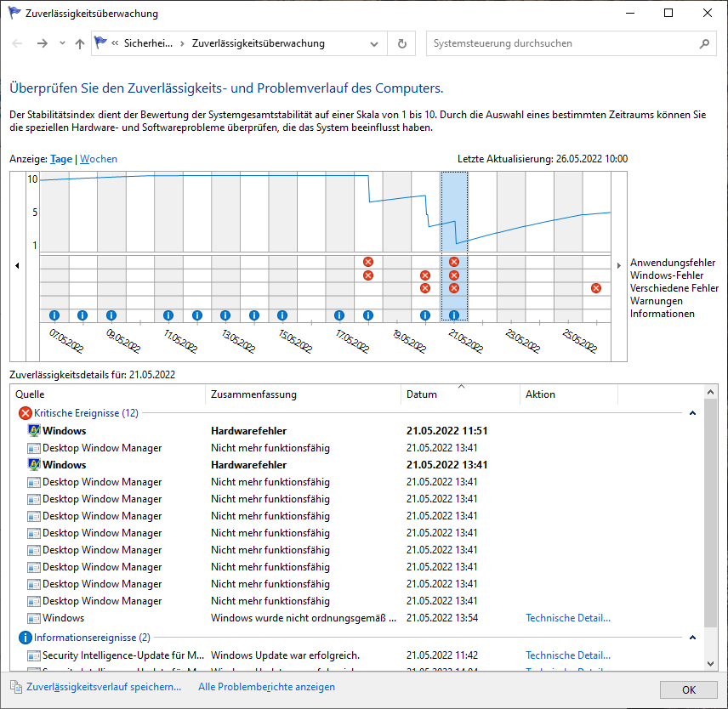728x709 pixels.
Task: Click the information icon for 11.05.2022
Action: [x=168, y=315]
